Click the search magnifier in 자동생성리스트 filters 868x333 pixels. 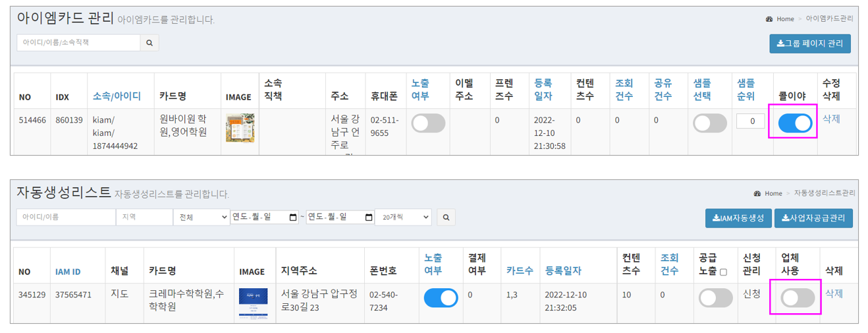tap(446, 217)
